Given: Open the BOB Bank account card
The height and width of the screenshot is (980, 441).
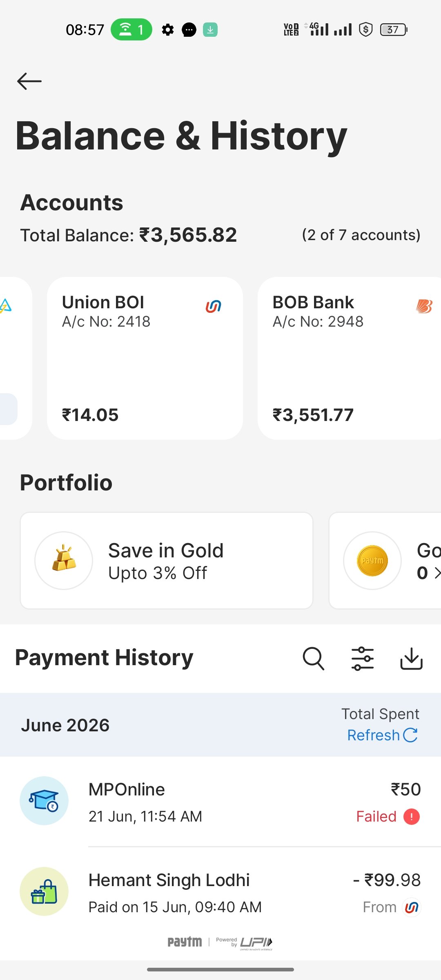Looking at the screenshot, I should tap(350, 358).
